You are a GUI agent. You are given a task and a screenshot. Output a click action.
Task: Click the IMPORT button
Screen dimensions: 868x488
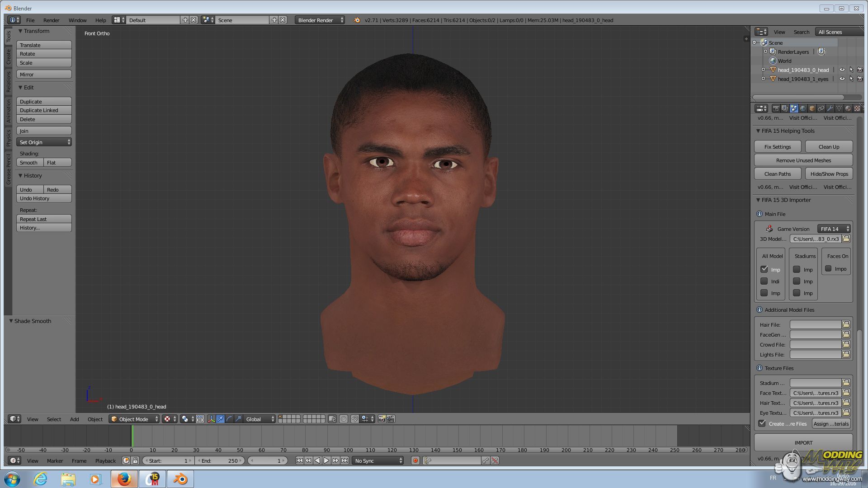pyautogui.click(x=803, y=442)
